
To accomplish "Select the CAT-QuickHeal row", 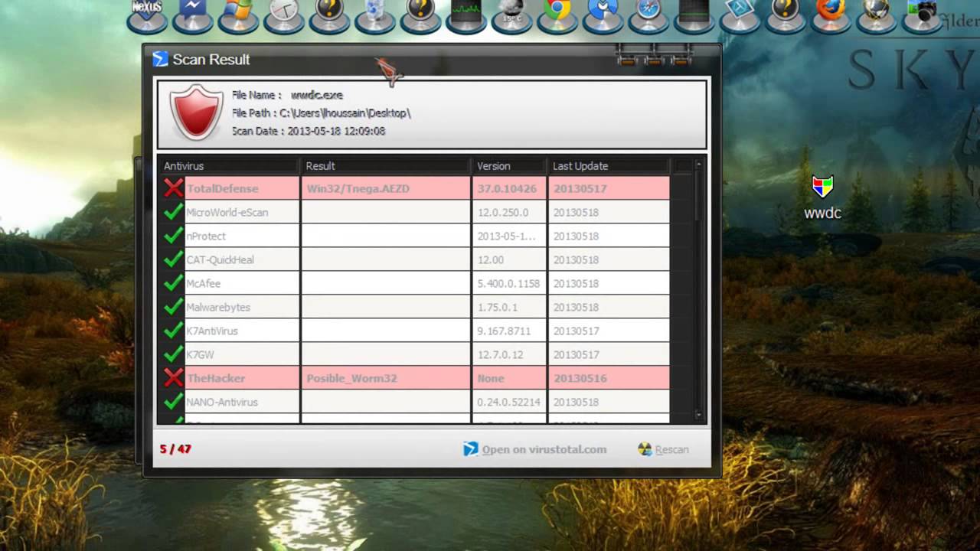I will tap(416, 259).
